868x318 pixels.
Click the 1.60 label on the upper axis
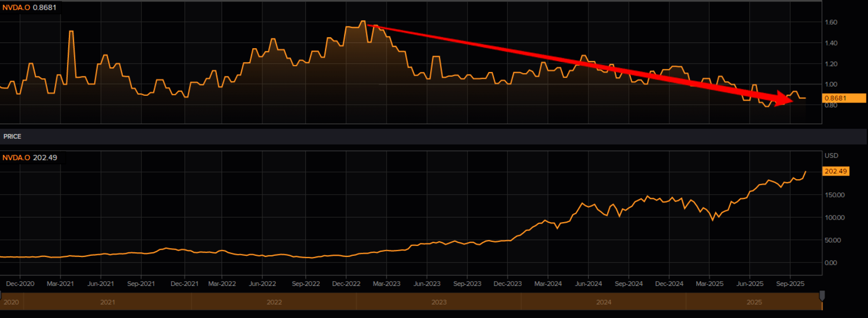[x=831, y=22]
